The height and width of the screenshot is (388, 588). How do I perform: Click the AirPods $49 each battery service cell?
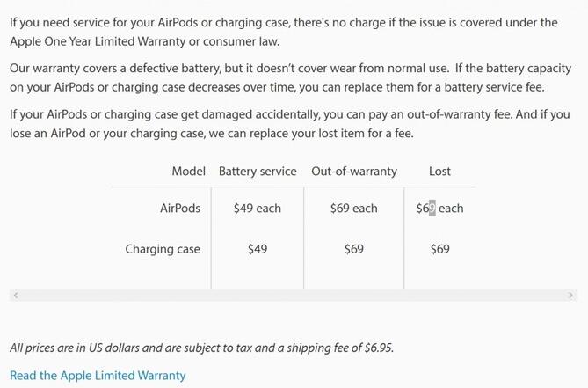pos(258,208)
